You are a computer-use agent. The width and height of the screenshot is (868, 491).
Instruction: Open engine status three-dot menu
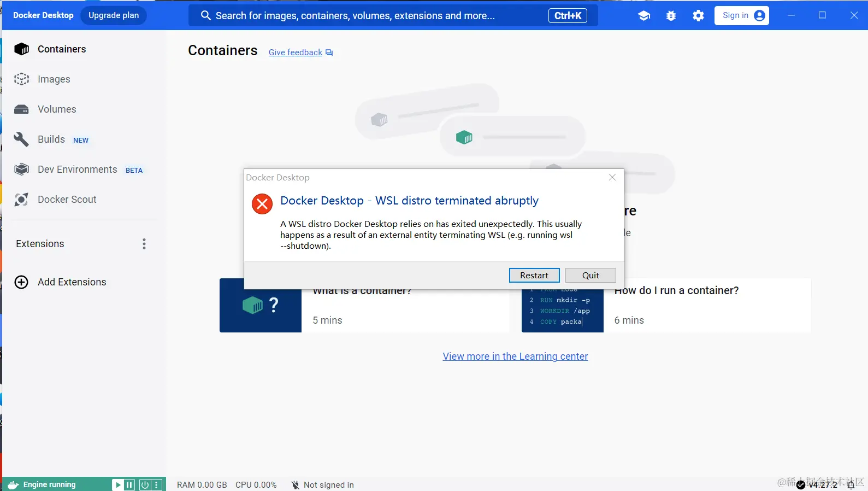click(x=156, y=485)
